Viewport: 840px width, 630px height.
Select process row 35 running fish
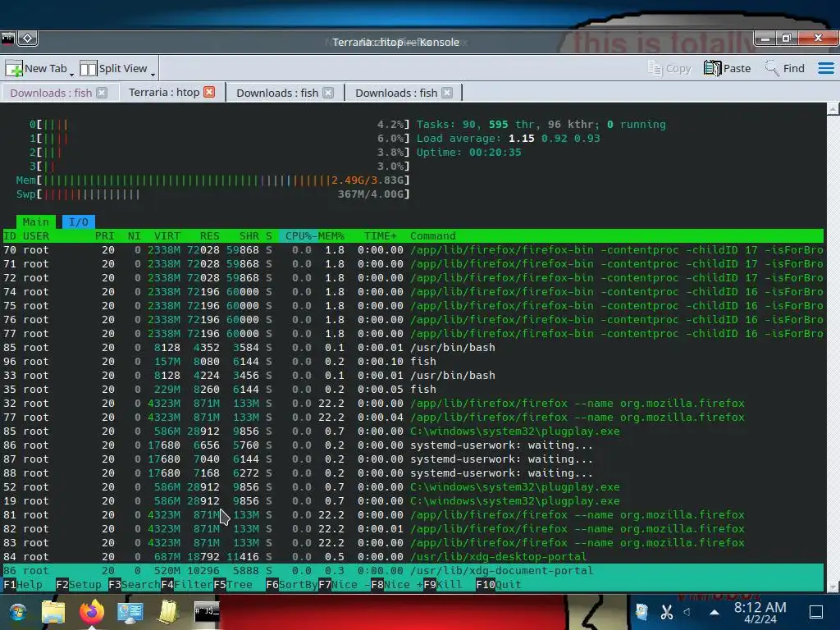click(413, 390)
